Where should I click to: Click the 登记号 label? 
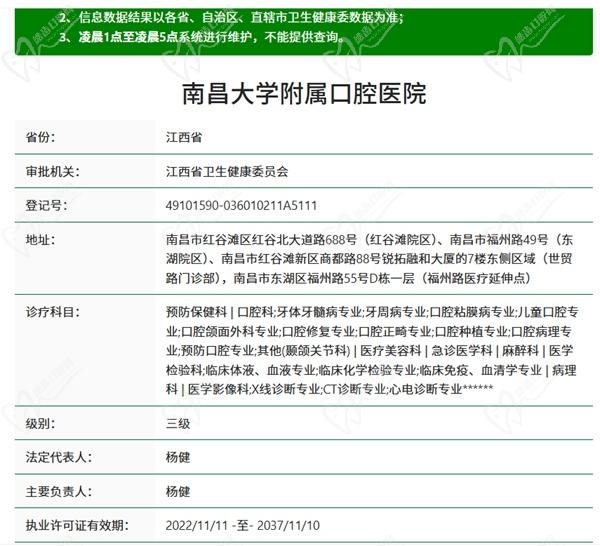pyautogui.click(x=46, y=205)
